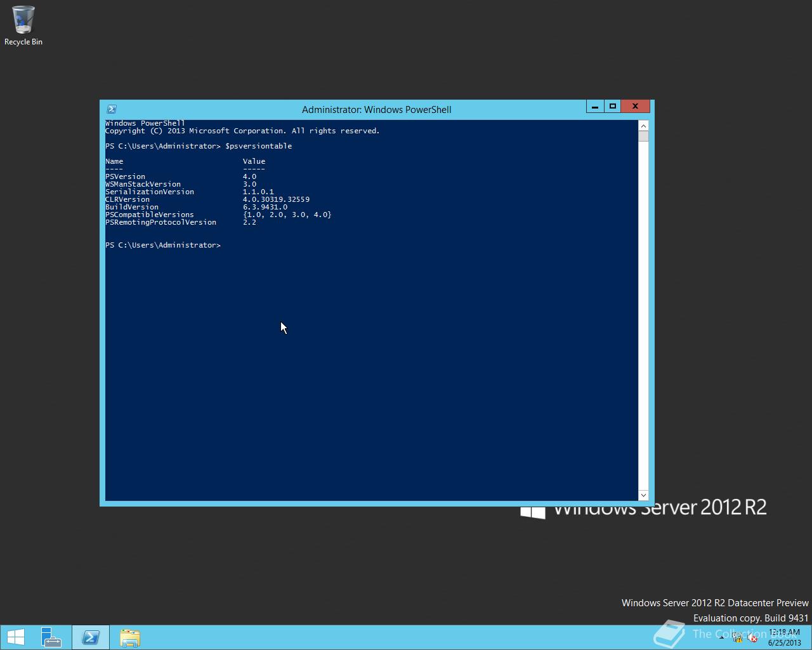812x650 pixels.
Task: Launch Server Manager from the taskbar
Action: coord(51,637)
